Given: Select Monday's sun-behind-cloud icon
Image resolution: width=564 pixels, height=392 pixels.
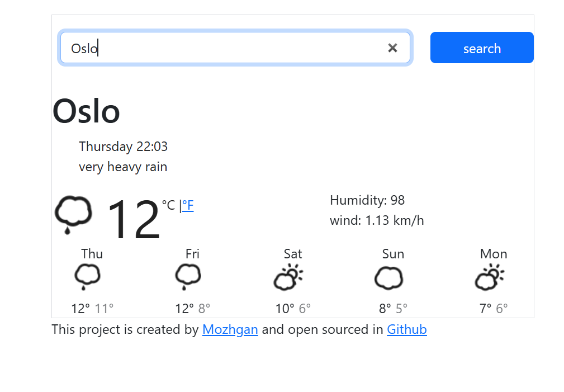Looking at the screenshot, I should click(490, 276).
